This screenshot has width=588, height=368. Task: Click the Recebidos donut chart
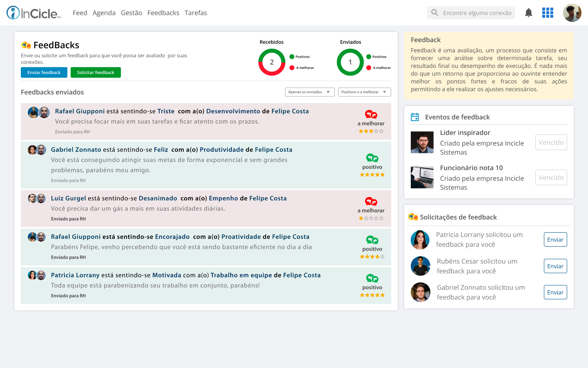coord(272,62)
